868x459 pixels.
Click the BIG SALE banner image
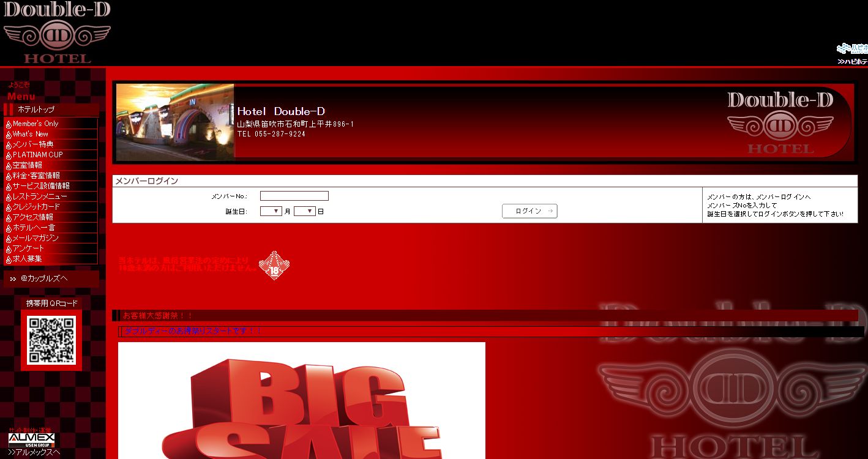[x=302, y=400]
